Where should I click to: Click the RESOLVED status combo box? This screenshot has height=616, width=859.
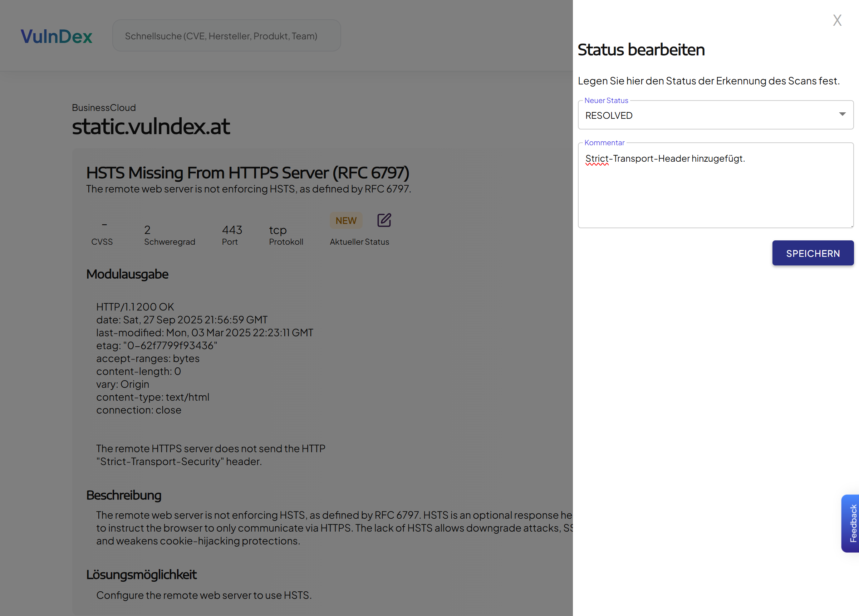point(708,115)
